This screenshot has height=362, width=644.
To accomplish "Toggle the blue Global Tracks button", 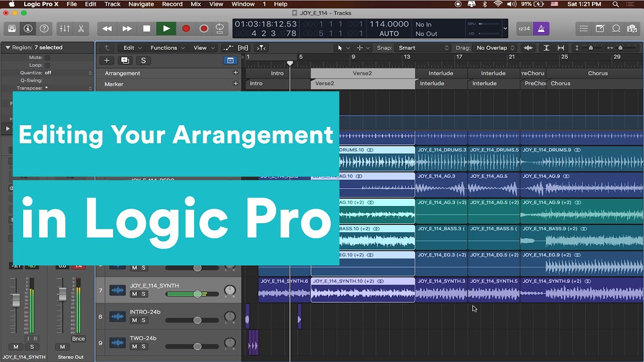I will (x=230, y=60).
